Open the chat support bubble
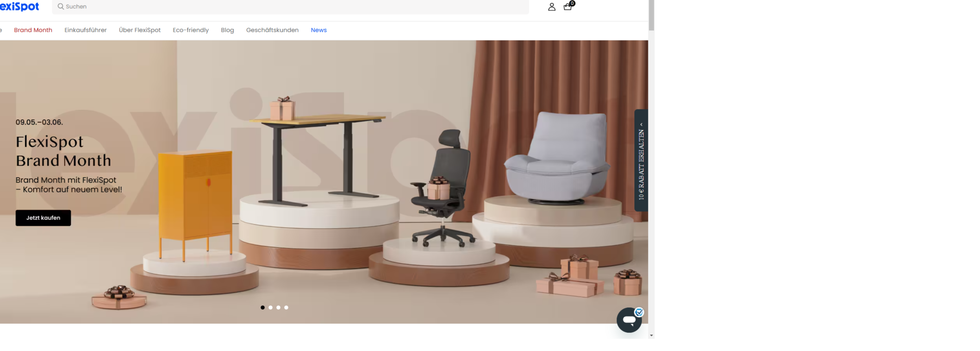The image size is (980, 351). tap(629, 320)
